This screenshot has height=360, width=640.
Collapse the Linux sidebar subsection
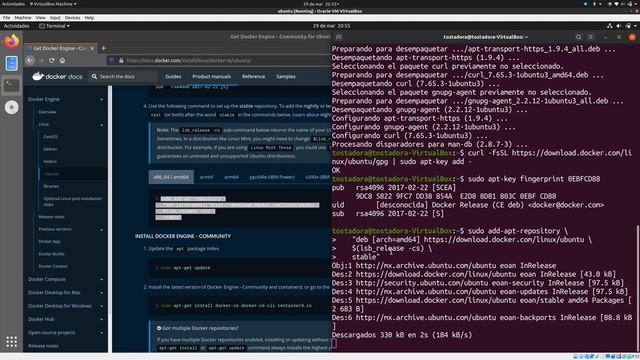tap(102, 124)
